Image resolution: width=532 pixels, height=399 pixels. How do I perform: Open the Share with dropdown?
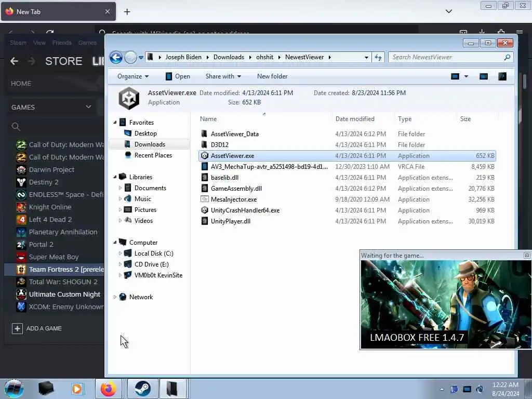click(x=223, y=76)
